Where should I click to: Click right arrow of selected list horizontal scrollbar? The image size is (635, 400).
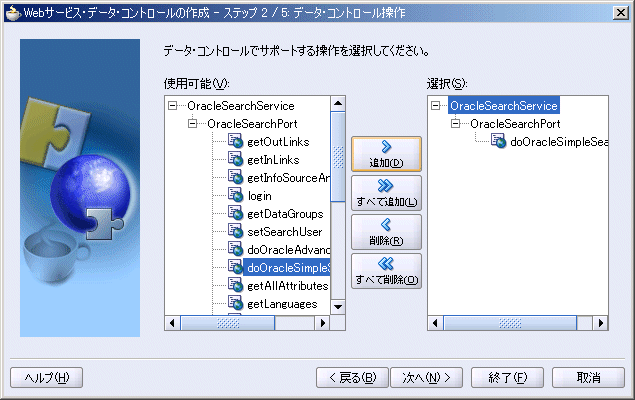tap(601, 323)
